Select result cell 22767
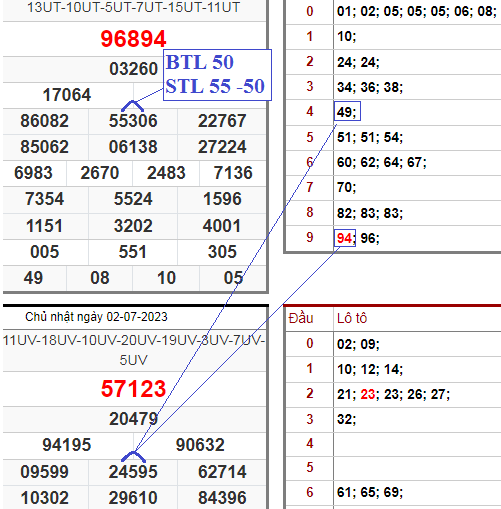The height and width of the screenshot is (509, 501). coord(222,121)
